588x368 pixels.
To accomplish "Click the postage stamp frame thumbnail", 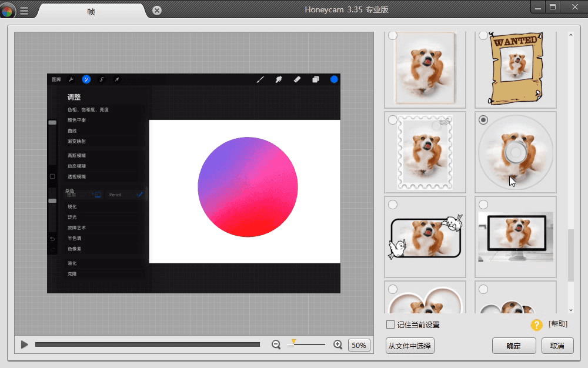I will [425, 152].
